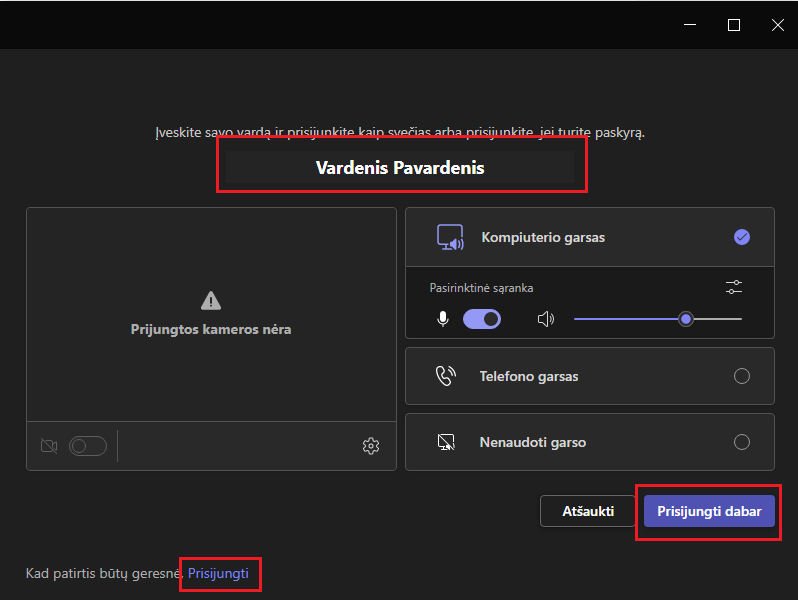
Task: Select the Telefono garsas radio button
Action: tap(741, 376)
